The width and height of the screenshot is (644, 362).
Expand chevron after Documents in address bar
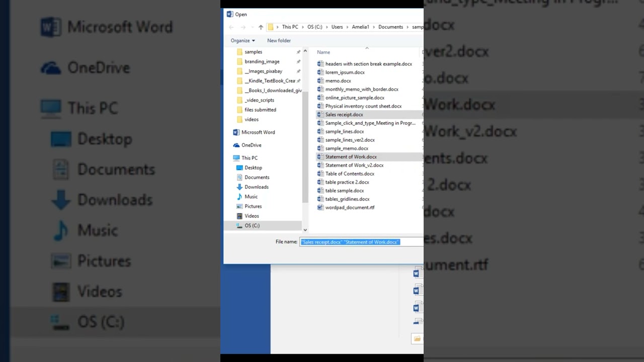pyautogui.click(x=408, y=27)
